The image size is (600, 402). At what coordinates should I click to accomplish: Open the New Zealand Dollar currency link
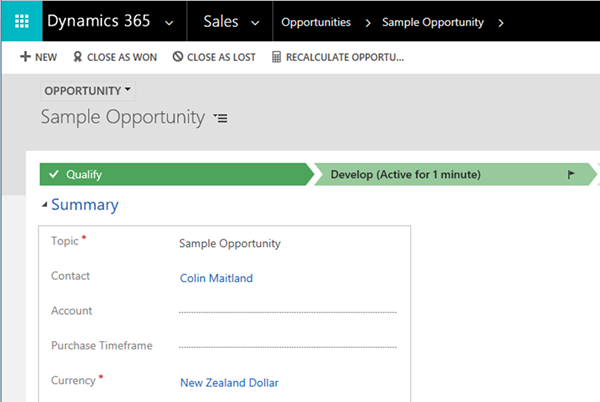(x=229, y=382)
